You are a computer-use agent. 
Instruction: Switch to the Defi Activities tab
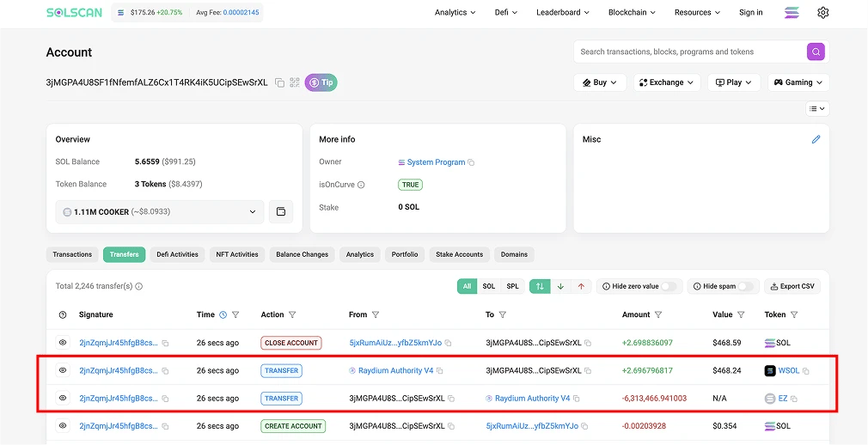177,254
